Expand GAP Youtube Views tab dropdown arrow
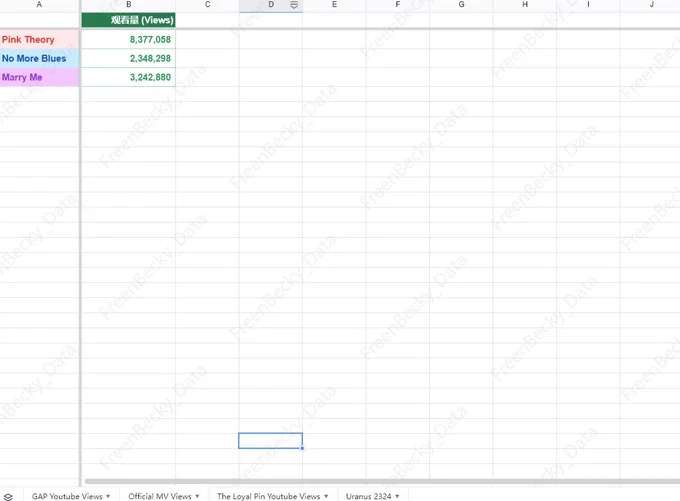Image resolution: width=680 pixels, height=501 pixels. (x=108, y=496)
